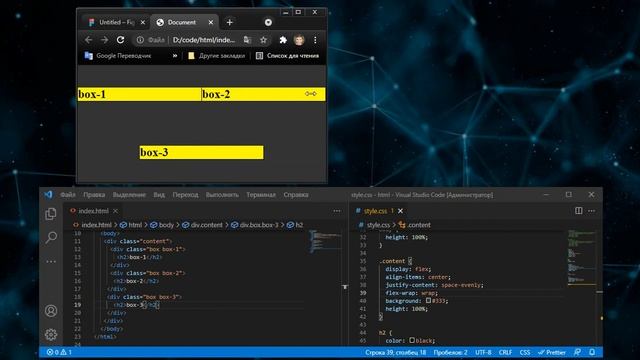Bookmark this page with the star icon

coord(263,40)
